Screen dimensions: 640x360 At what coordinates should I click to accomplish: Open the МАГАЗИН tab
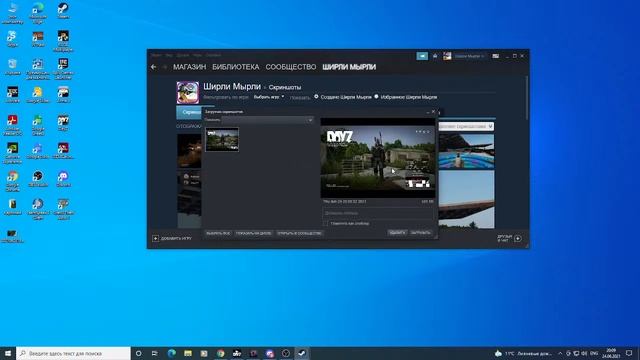(x=189, y=67)
